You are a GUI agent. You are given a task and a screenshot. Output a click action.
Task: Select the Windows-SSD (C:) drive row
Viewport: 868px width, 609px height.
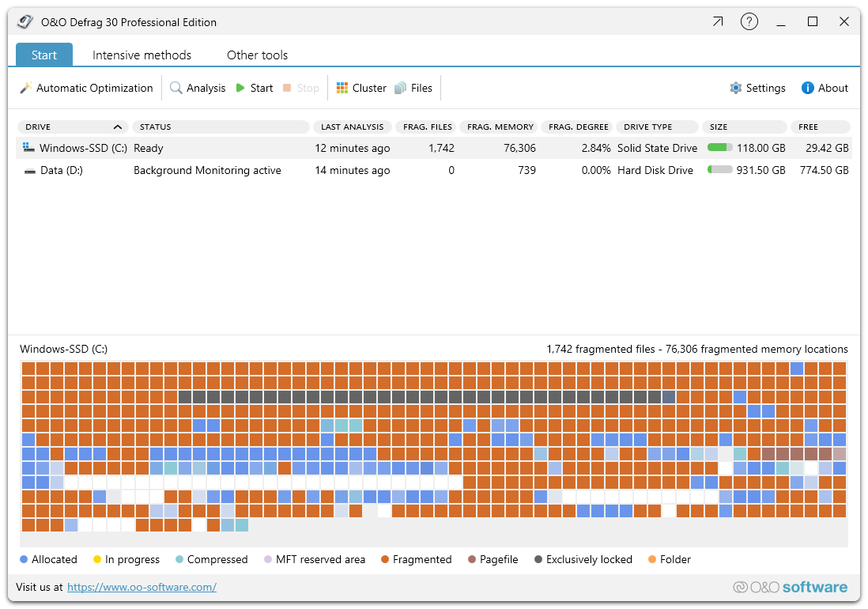click(x=83, y=148)
